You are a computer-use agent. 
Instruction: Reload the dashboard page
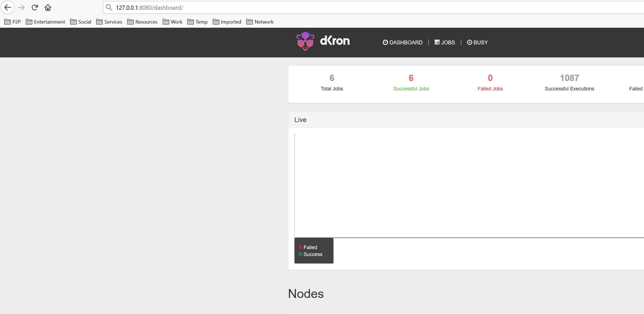pyautogui.click(x=34, y=7)
